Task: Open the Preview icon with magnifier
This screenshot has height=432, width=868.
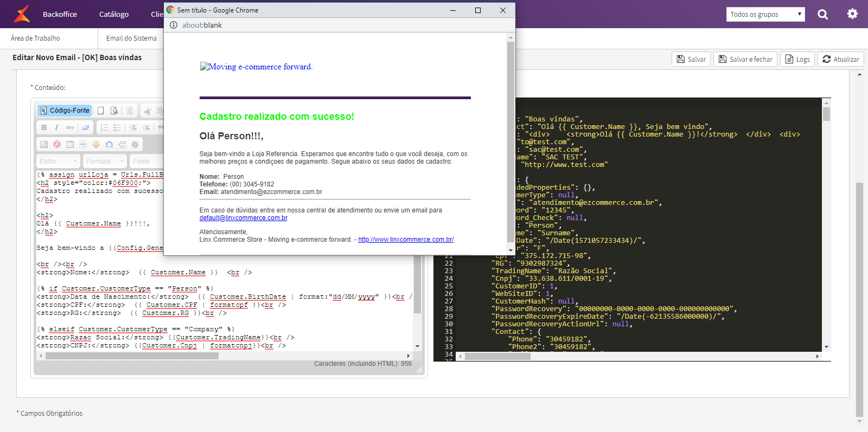Action: point(114,111)
